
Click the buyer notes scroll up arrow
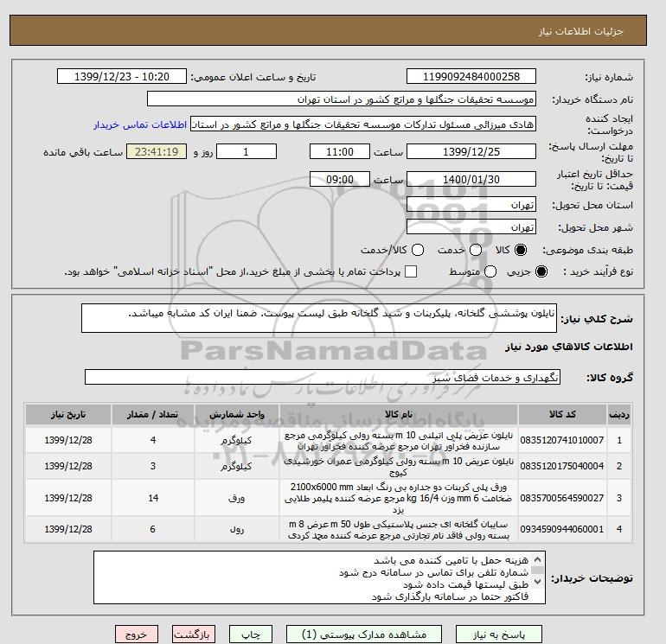pyautogui.click(x=537, y=559)
